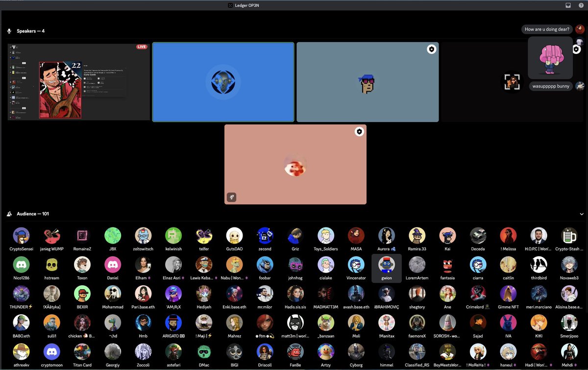
Task: Select the pink speaker tile
Action: pos(295,164)
